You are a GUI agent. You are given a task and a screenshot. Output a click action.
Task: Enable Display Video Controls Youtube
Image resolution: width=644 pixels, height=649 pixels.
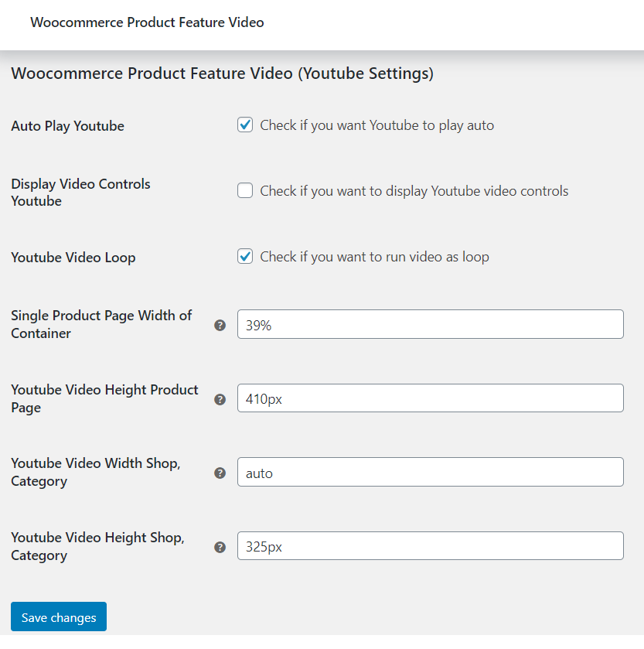244,190
